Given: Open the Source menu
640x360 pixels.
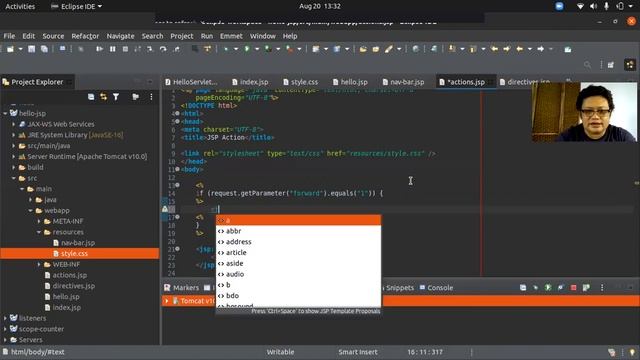Looking at the screenshot, I should pyautogui.click(x=53, y=36).
